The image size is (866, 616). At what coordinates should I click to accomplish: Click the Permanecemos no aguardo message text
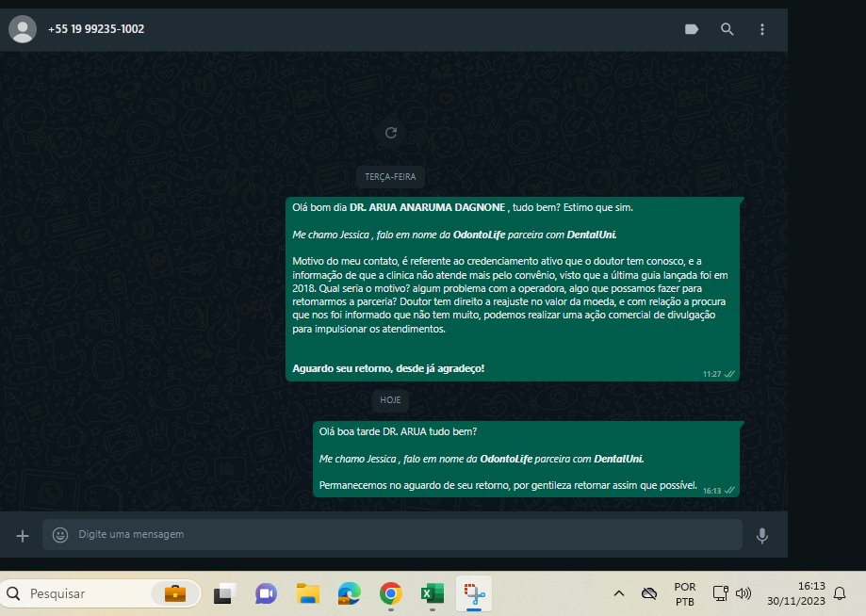tap(508, 486)
